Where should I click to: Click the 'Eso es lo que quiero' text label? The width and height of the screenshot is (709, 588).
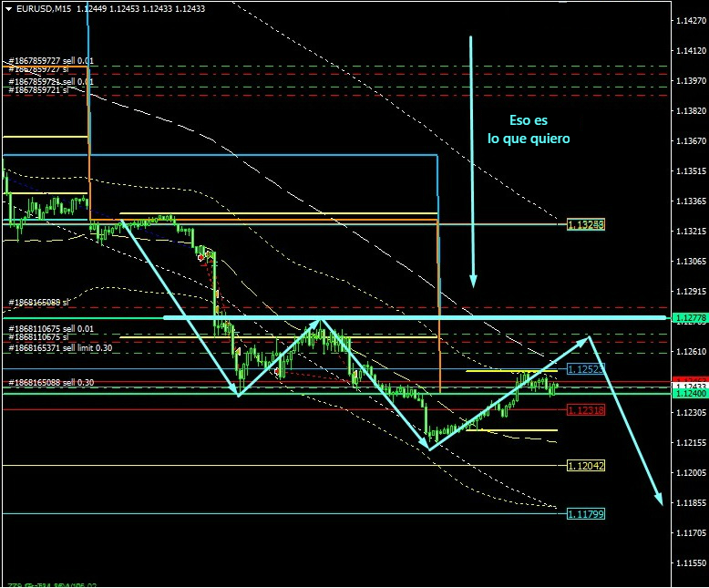coord(529,129)
